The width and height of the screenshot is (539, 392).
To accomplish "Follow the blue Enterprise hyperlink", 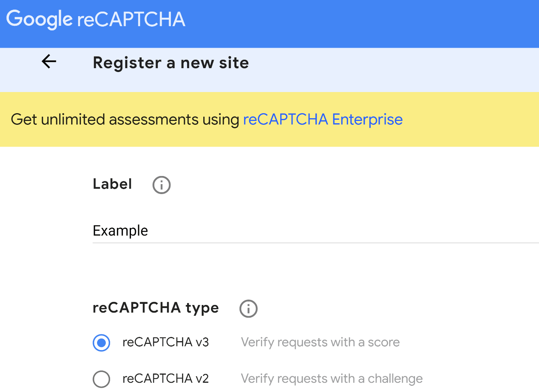I will 323,119.
